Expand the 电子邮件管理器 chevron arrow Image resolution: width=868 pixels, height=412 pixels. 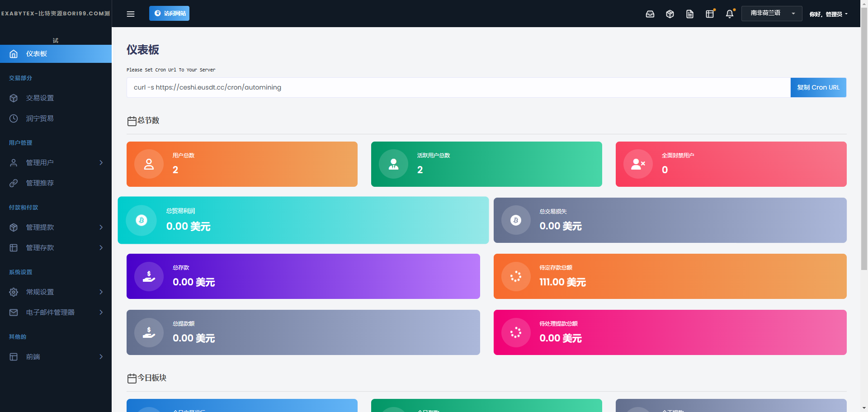pyautogui.click(x=101, y=313)
